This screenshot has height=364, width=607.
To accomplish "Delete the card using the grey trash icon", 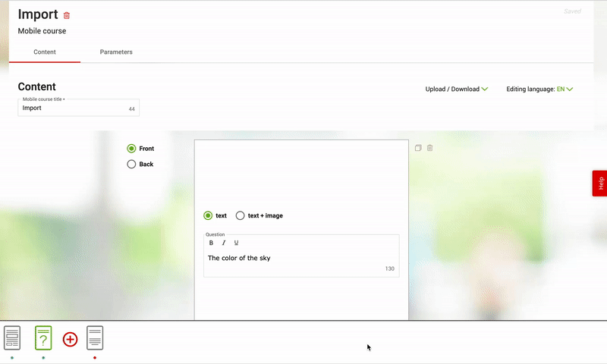I will pyautogui.click(x=429, y=148).
